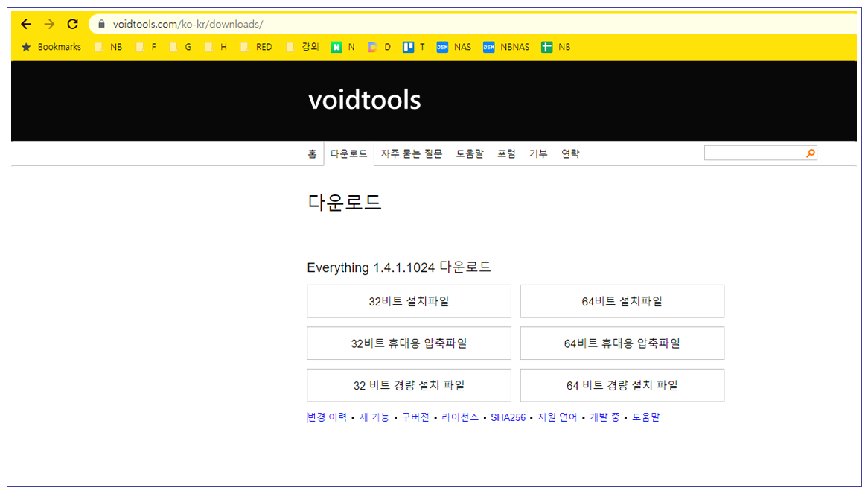Viewport: 868px width, 494px height.
Task: Open the D bookmark
Action: point(380,47)
